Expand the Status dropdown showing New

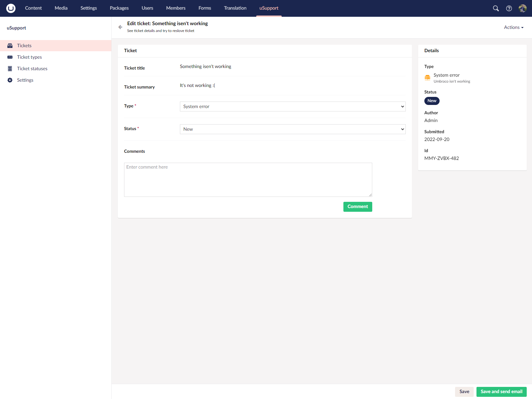point(293,129)
